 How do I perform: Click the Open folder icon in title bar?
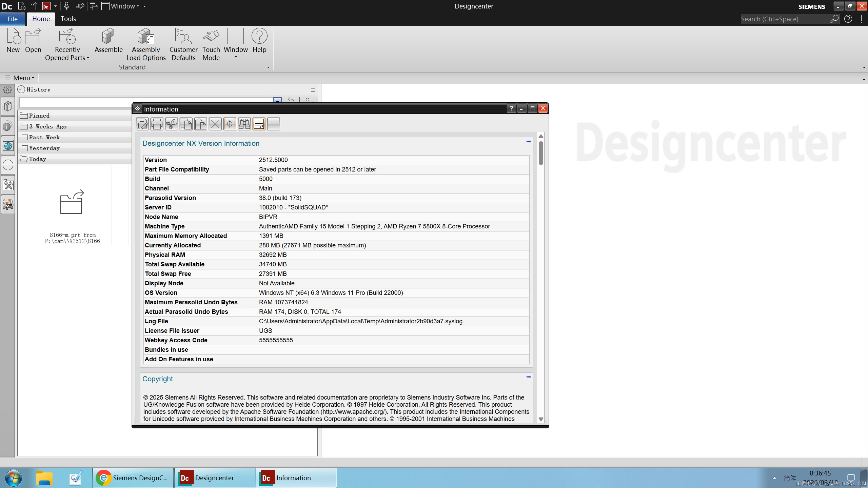pyautogui.click(x=33, y=6)
